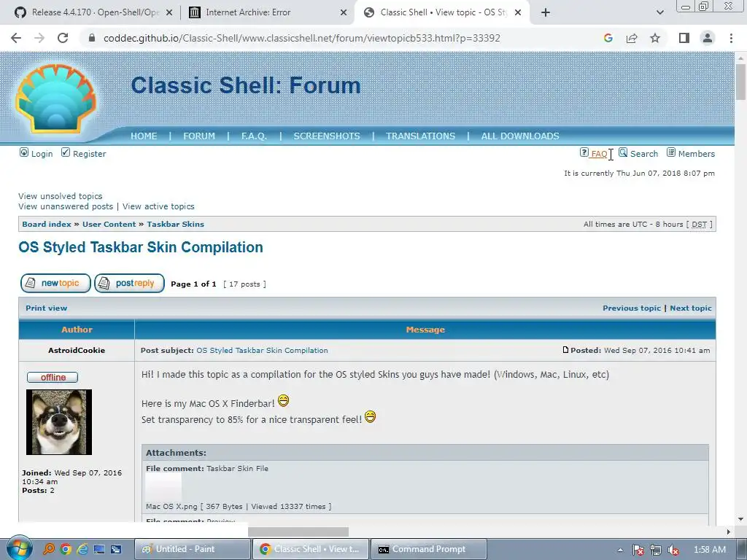Show hidden tray icons arrow
747x560 pixels.
pos(620,550)
